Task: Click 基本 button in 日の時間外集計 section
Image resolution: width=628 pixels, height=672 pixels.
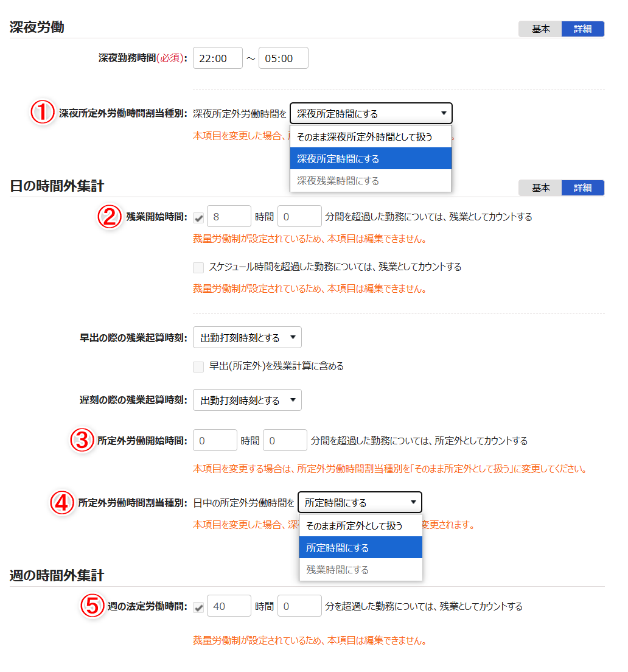Action: [x=540, y=187]
